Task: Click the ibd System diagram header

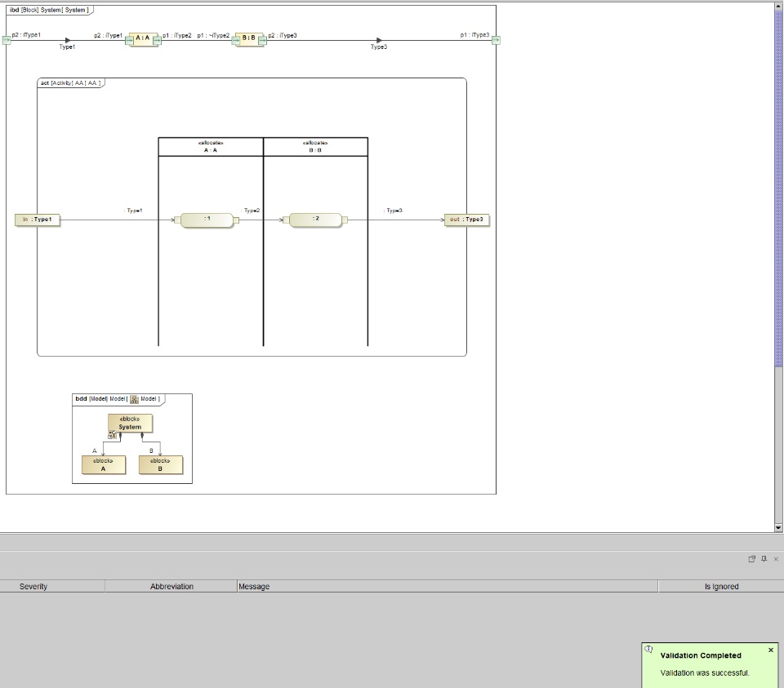Action: click(x=49, y=10)
